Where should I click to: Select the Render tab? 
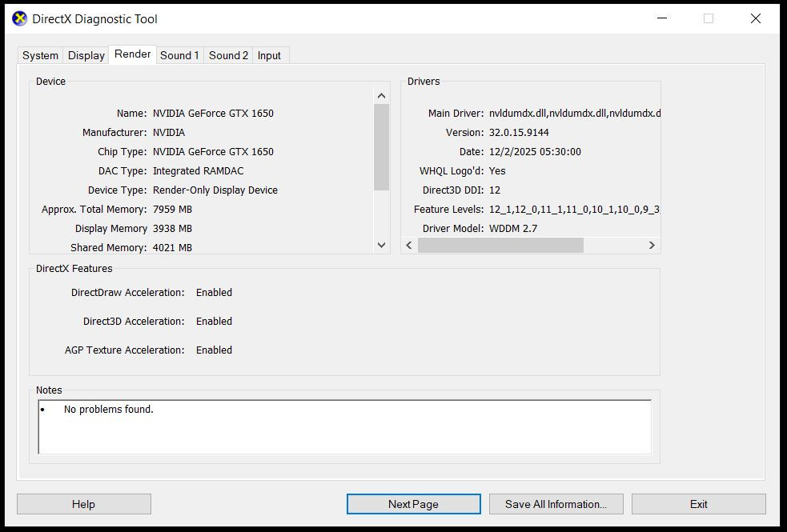tap(133, 54)
